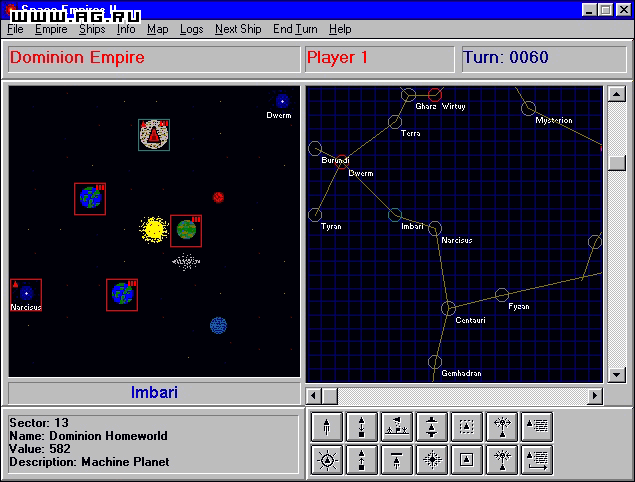Click the galaxy map horizontal scroll thumb
The image size is (635, 482).
(330, 396)
